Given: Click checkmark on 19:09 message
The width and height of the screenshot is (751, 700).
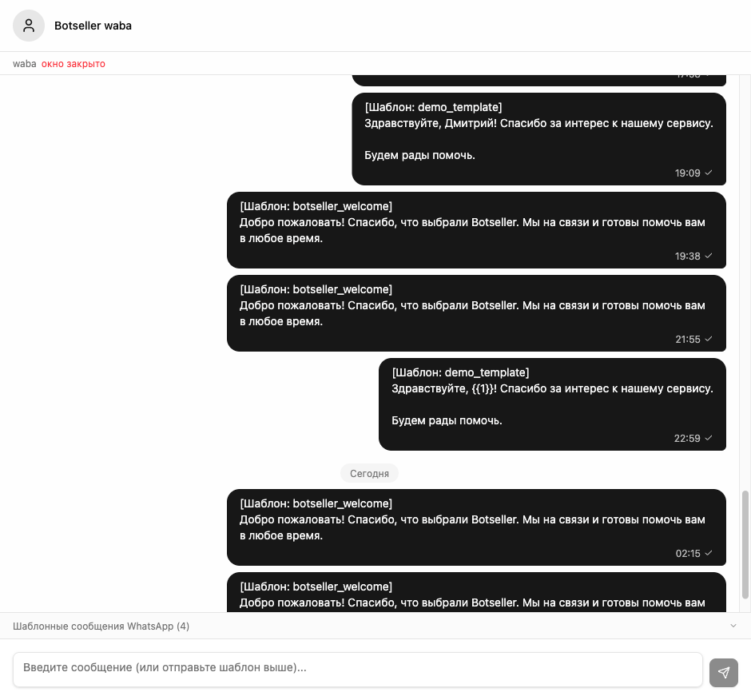Looking at the screenshot, I should [709, 173].
